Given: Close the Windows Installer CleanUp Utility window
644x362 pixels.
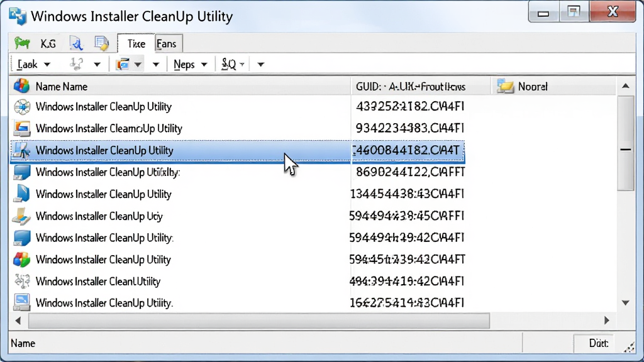Looking at the screenshot, I should tap(613, 12).
